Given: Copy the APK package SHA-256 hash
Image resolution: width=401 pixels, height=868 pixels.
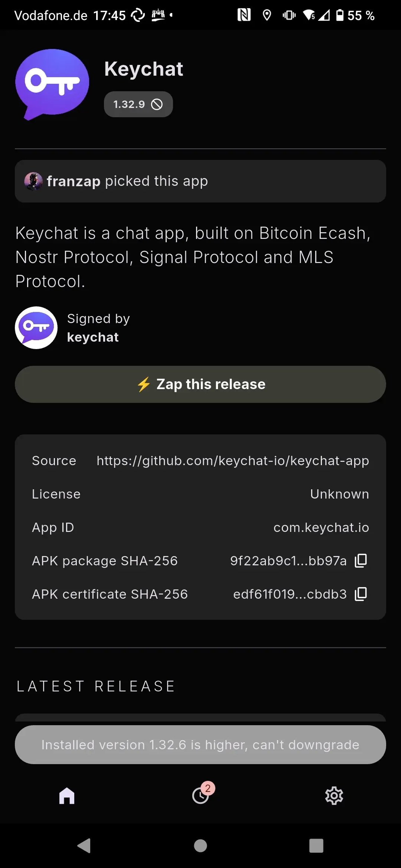Looking at the screenshot, I should (361, 560).
